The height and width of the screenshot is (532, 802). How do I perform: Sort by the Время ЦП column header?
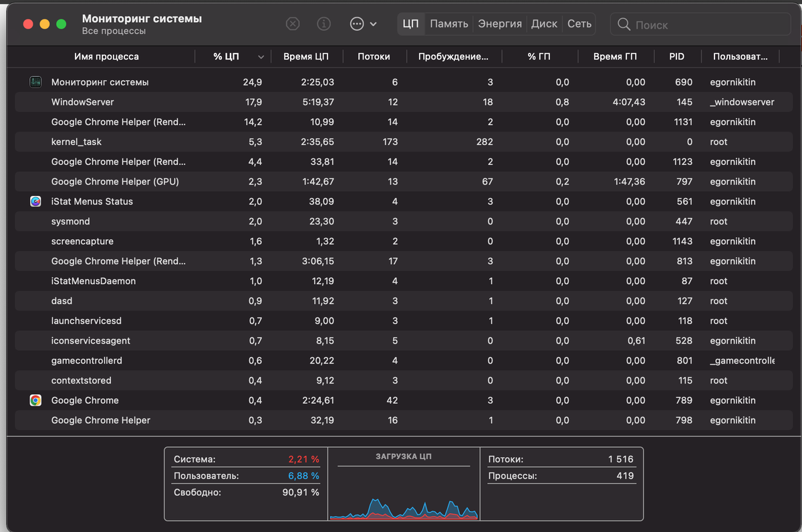click(305, 57)
